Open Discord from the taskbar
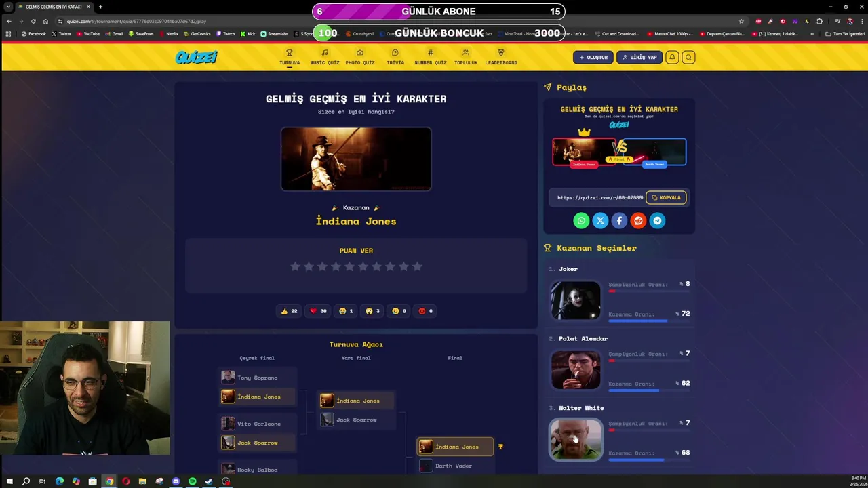This screenshot has width=868, height=488. [x=176, y=481]
